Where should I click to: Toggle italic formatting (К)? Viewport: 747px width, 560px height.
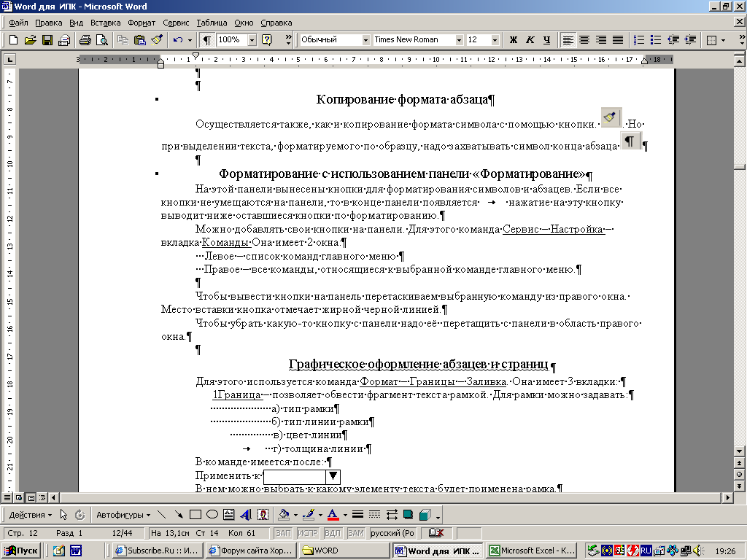(530, 40)
